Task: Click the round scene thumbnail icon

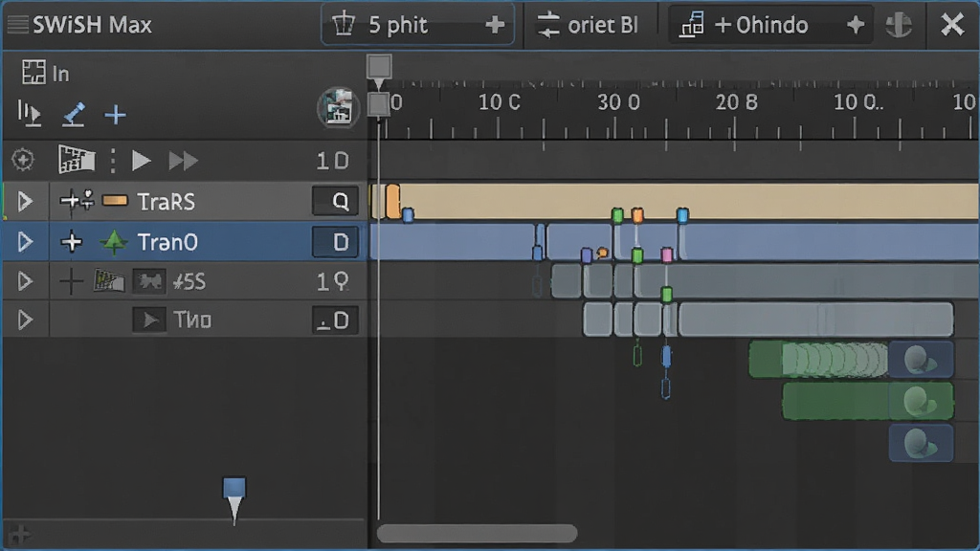Action: [x=338, y=107]
